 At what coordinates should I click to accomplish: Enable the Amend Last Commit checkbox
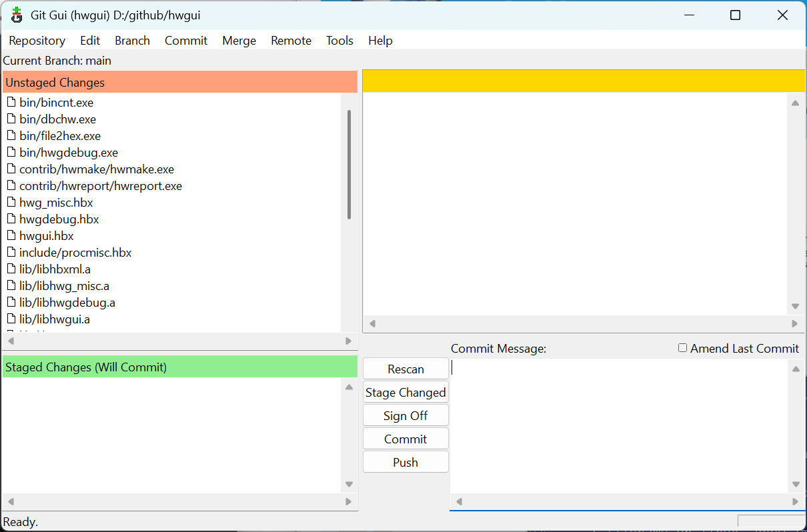pos(682,348)
